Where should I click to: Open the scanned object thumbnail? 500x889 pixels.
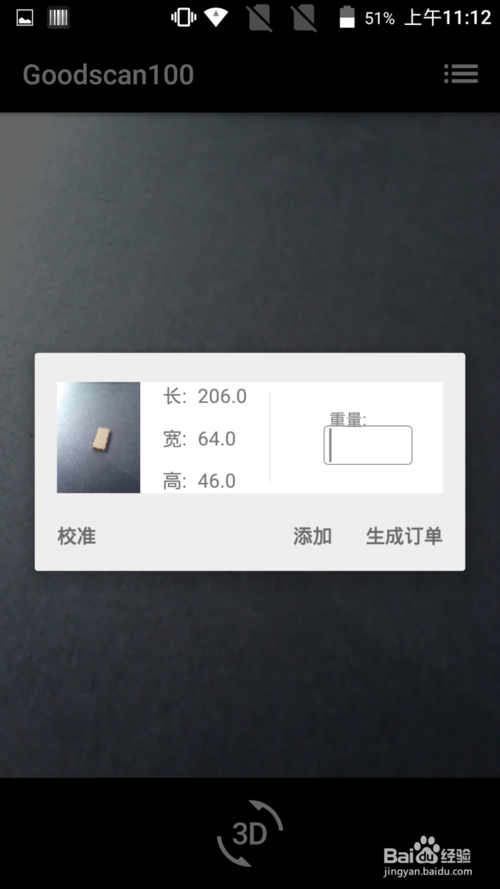point(99,437)
